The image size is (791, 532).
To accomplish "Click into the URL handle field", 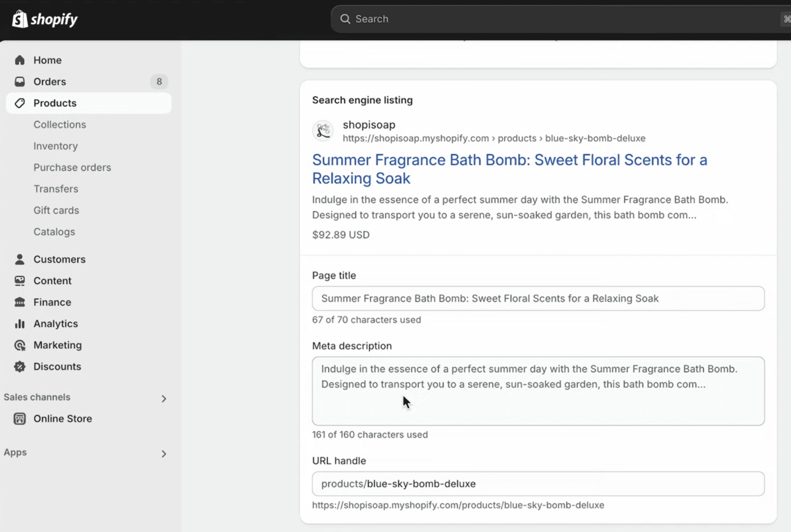I will pyautogui.click(x=538, y=484).
